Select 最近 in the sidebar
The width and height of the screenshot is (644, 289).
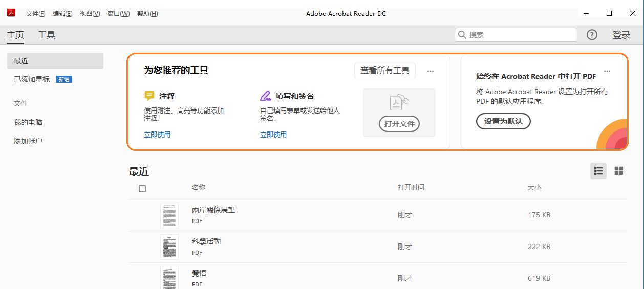[x=55, y=61]
